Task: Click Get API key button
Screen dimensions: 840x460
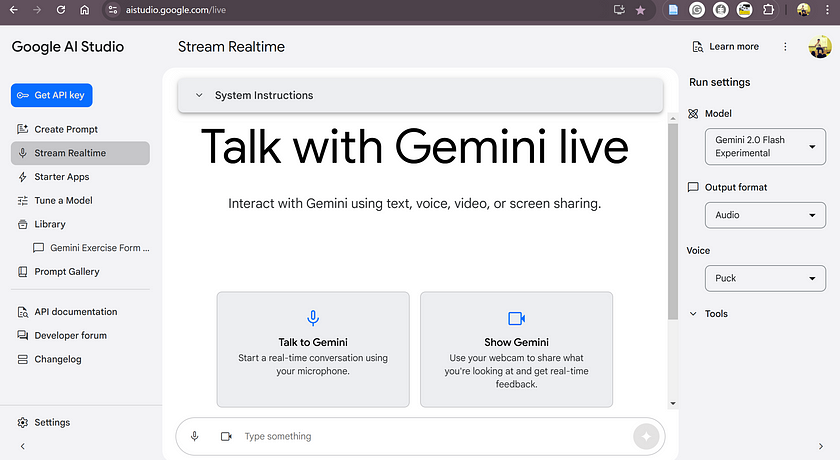Action: pyautogui.click(x=51, y=95)
